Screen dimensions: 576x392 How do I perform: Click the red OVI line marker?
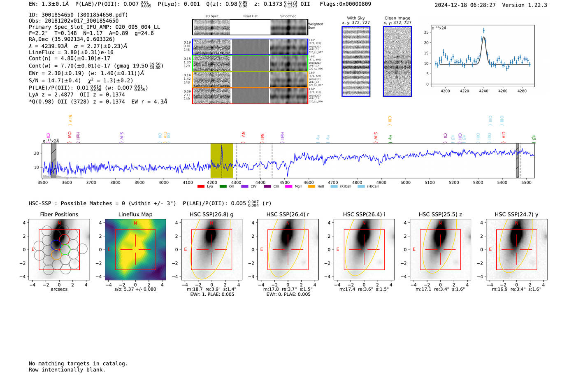[x=70, y=137]
